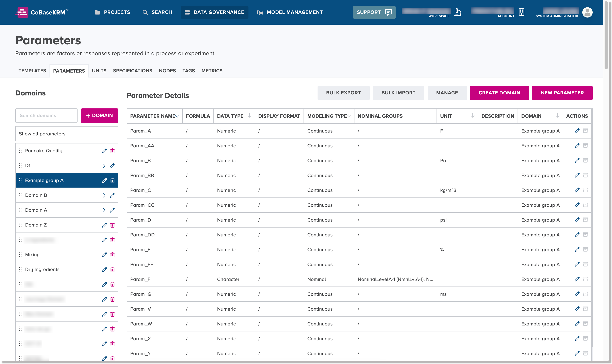Expand the Domain A chevron
The height and width of the screenshot is (364, 612).
104,210
